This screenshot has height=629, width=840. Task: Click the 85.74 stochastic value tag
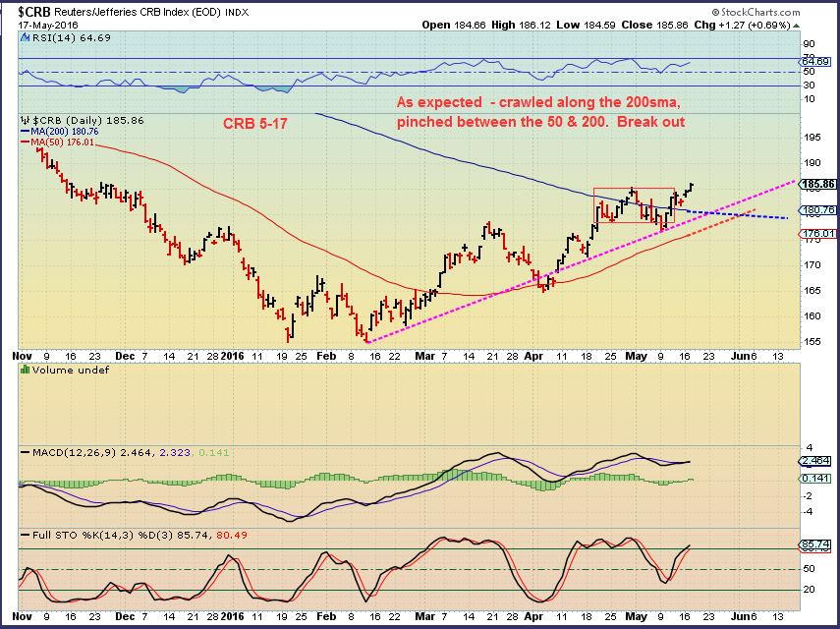click(x=816, y=544)
